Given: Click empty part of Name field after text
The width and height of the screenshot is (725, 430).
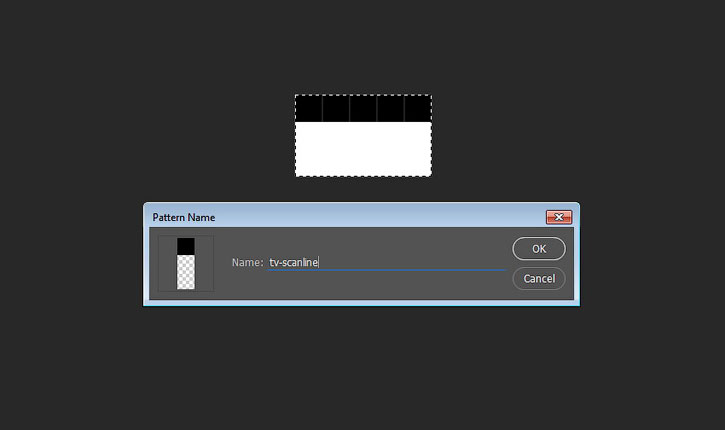Looking at the screenshot, I should click(x=412, y=262).
